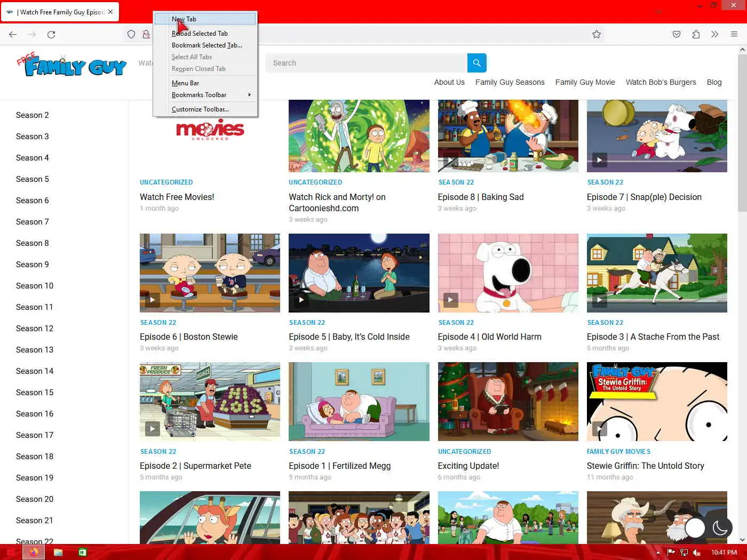Click the blue search magnifier button

476,63
